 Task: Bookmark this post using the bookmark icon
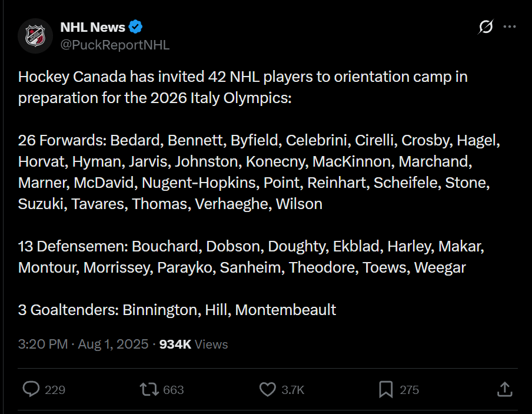point(386,389)
